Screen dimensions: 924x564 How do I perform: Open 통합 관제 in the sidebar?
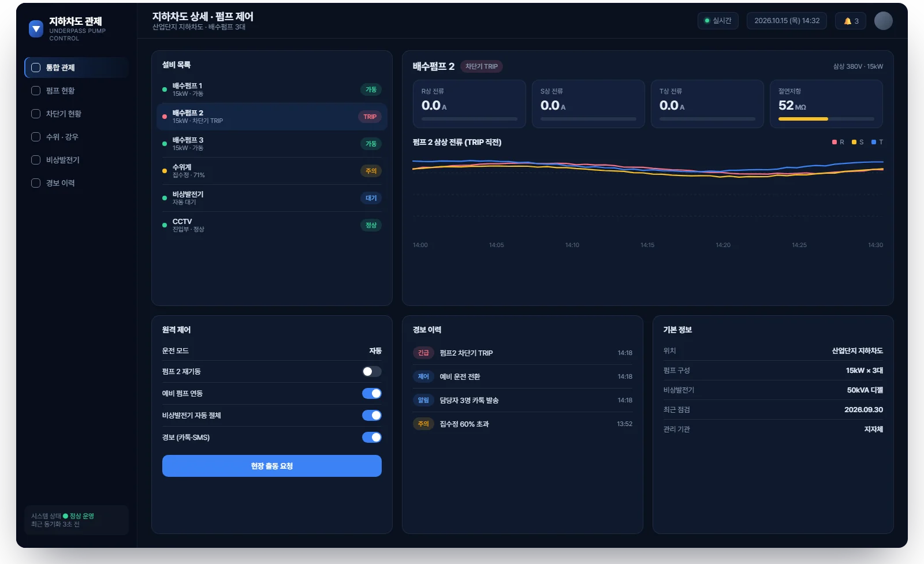click(76, 68)
